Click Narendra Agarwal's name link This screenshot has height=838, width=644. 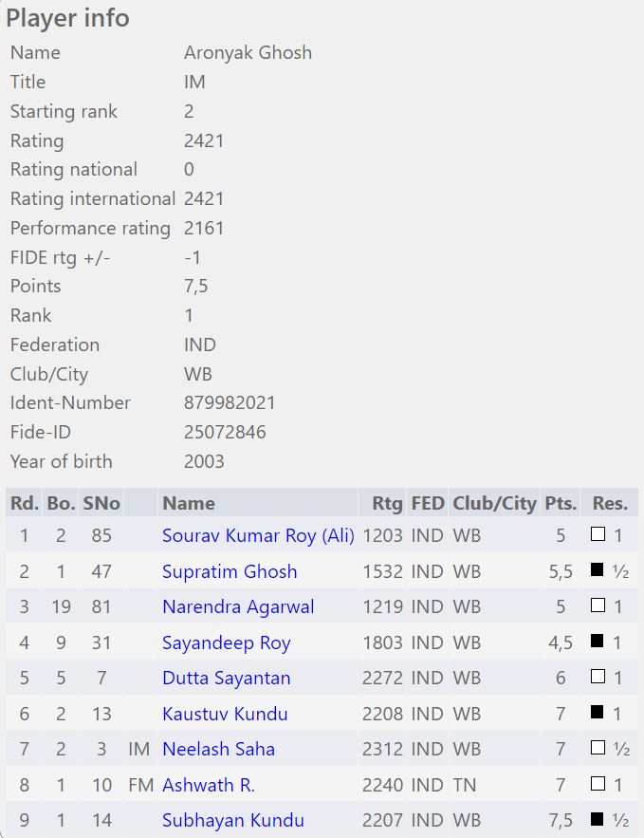[x=238, y=606]
